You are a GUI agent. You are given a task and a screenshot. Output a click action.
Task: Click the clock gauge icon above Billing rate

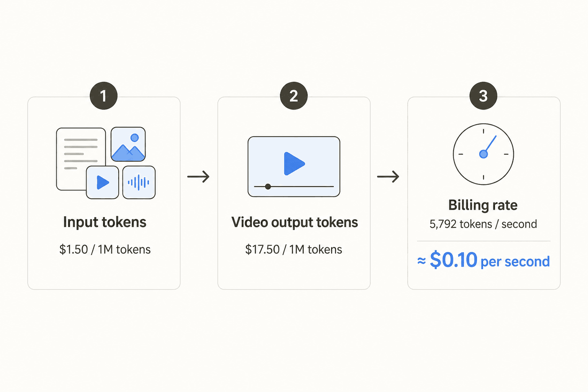coord(483,154)
